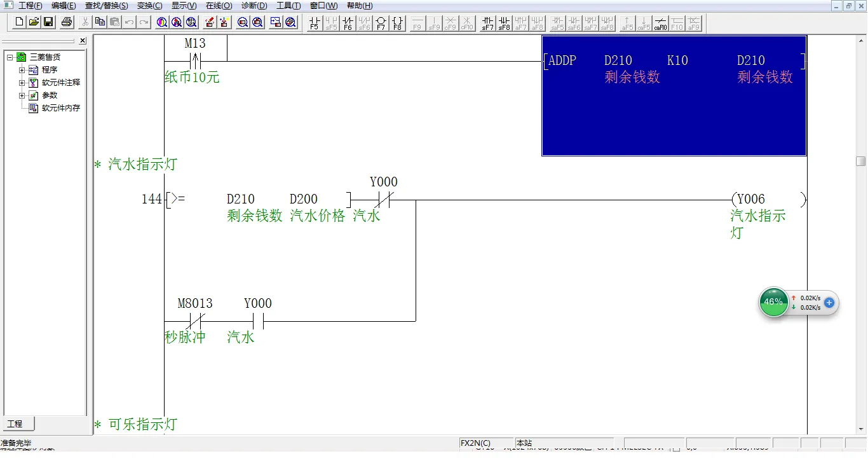Click the Cut scissors icon
868x463 pixels.
point(85,22)
